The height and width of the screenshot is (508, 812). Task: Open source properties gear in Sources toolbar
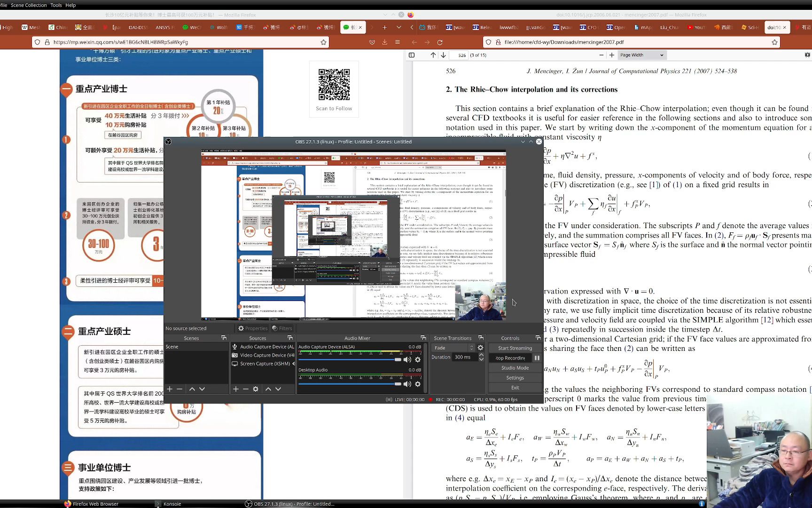coord(256,389)
